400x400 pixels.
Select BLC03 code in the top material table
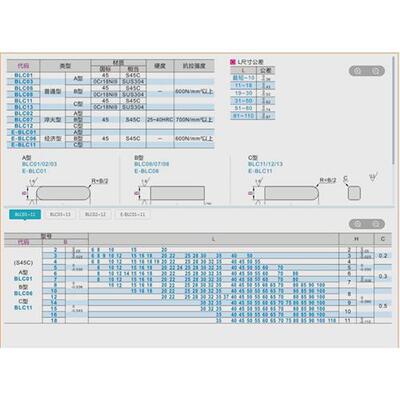(24, 82)
